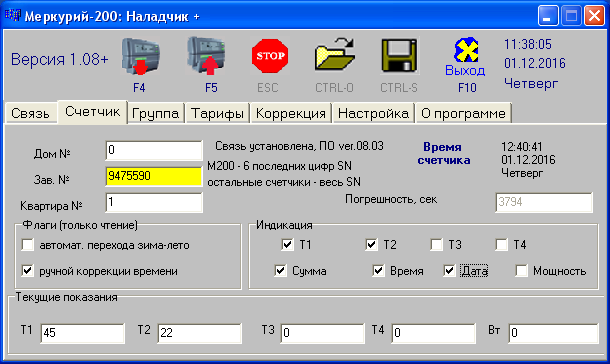Click the system time 11:38:05

click(x=528, y=44)
